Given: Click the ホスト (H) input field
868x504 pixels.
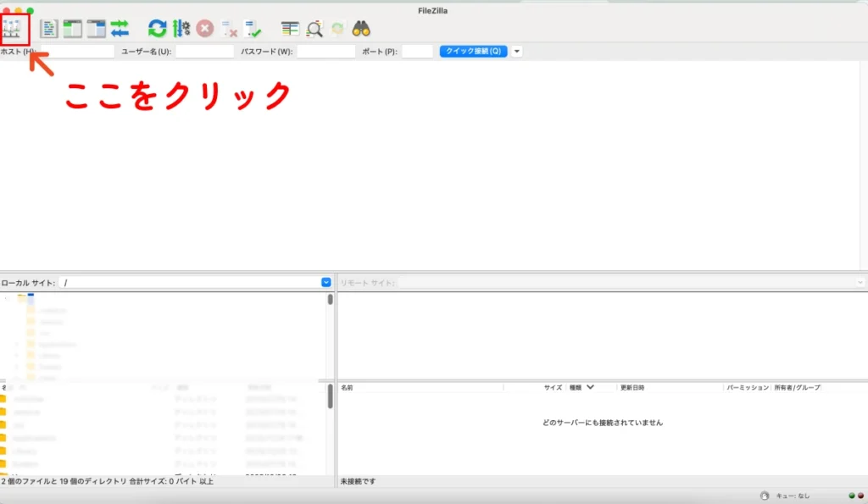Looking at the screenshot, I should click(77, 52).
